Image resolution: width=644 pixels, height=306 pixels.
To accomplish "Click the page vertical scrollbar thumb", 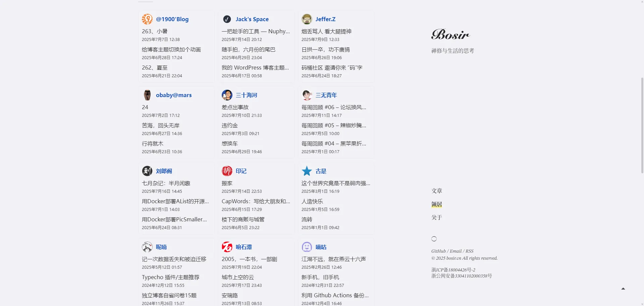I will [642, 124].
